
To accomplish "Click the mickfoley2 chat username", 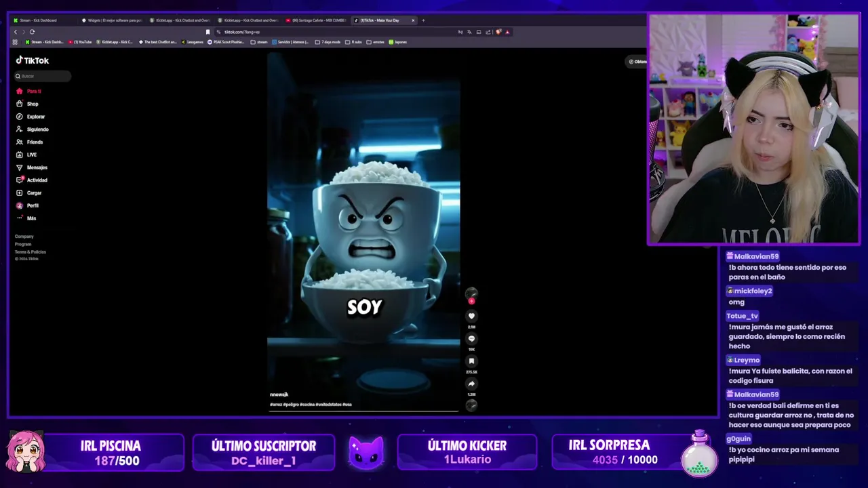I will pos(753,291).
